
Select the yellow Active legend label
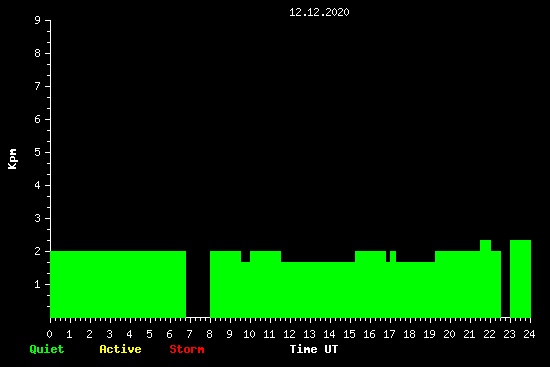120,349
